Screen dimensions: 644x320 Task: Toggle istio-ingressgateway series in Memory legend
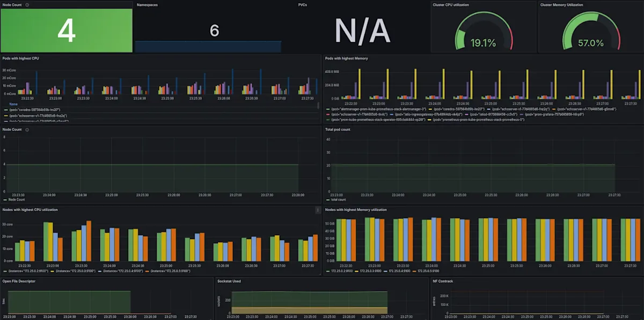click(x=425, y=114)
